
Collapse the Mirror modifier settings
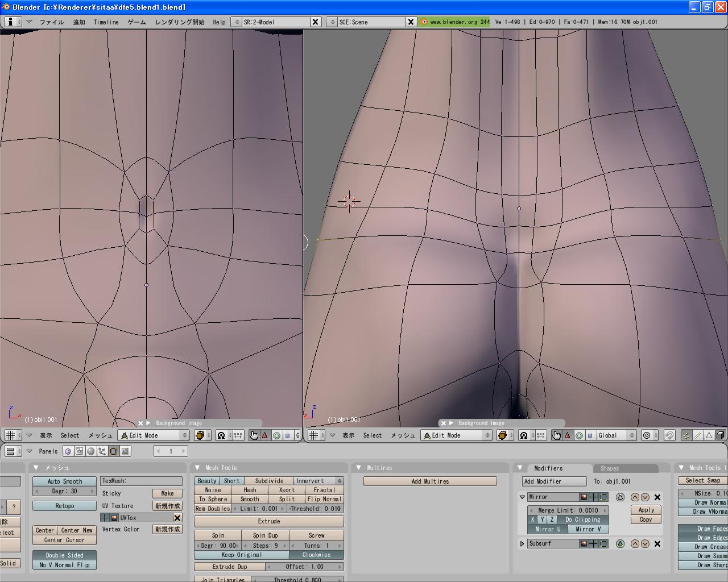coord(522,497)
